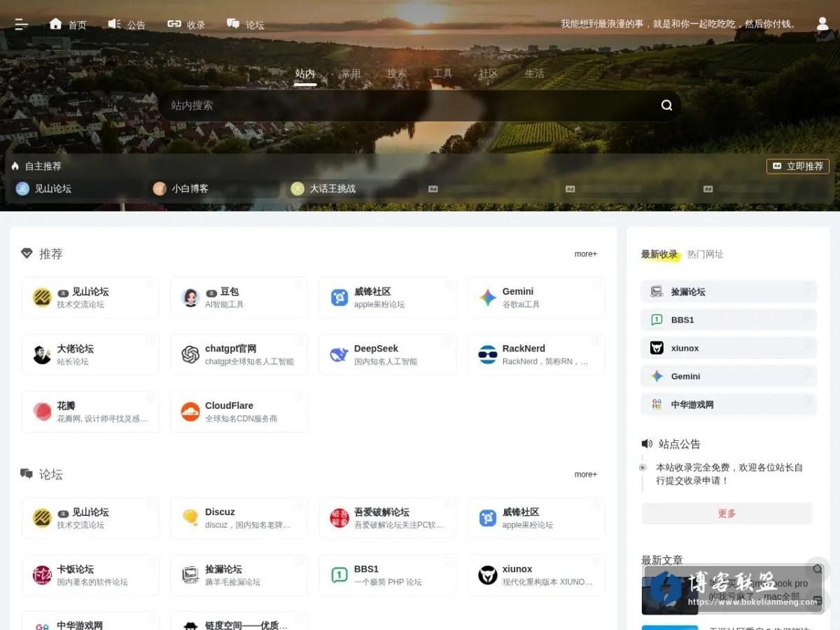The width and height of the screenshot is (840, 630).
Task: Click the floating search button at bottom right
Action: pos(818,569)
